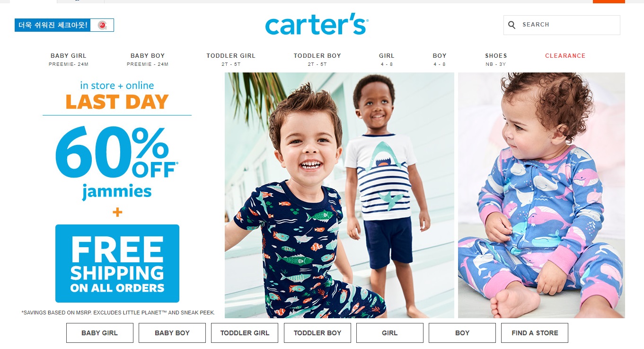
Task: Click the Baby Girl button below the banner
Action: [x=99, y=333]
